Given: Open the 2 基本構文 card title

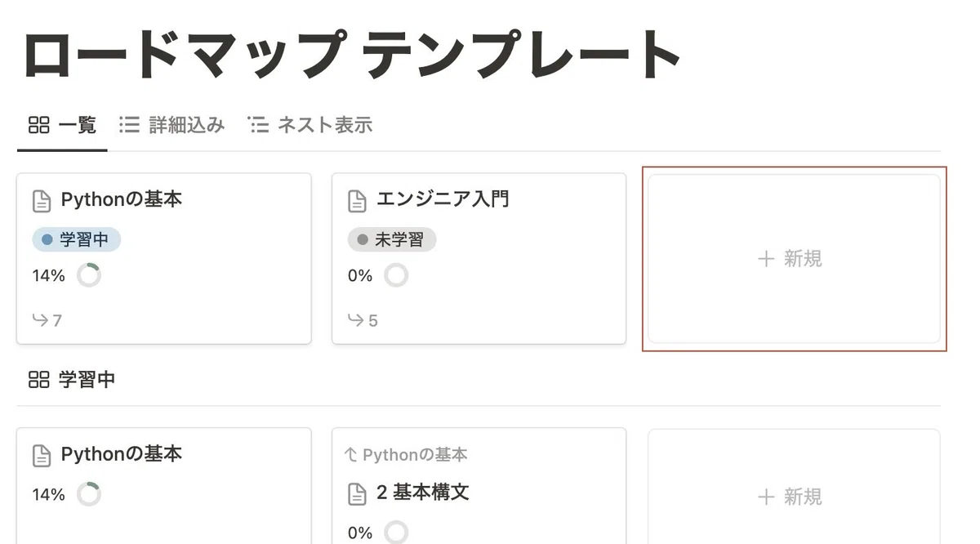Looking at the screenshot, I should (x=423, y=493).
